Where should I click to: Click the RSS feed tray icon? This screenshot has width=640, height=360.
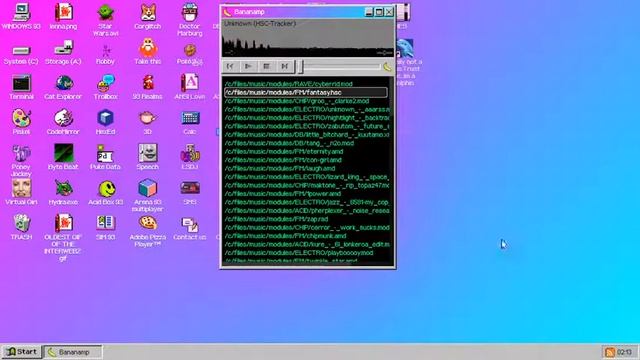[x=609, y=352]
